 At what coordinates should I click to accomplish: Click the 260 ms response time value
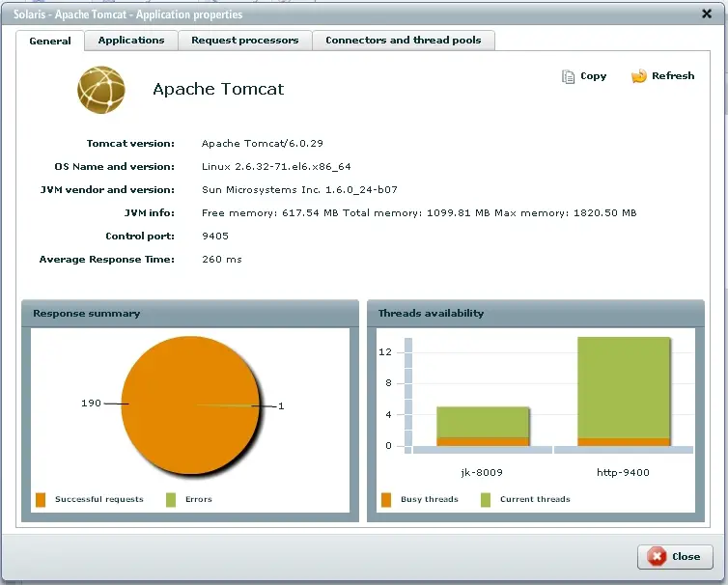(222, 260)
